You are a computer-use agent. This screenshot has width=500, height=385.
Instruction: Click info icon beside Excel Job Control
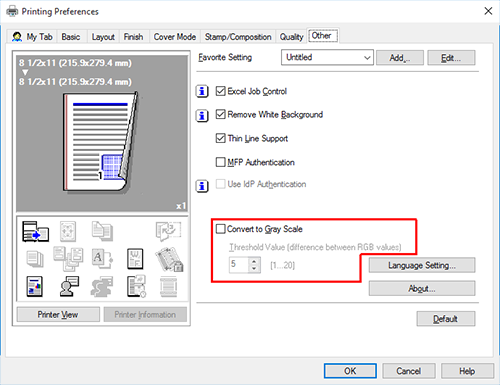click(x=202, y=91)
